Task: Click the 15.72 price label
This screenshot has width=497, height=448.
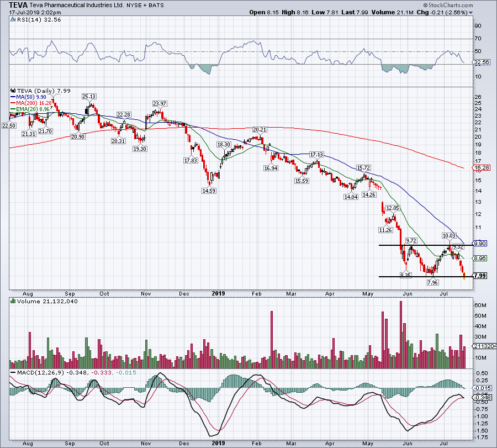Action: [363, 168]
